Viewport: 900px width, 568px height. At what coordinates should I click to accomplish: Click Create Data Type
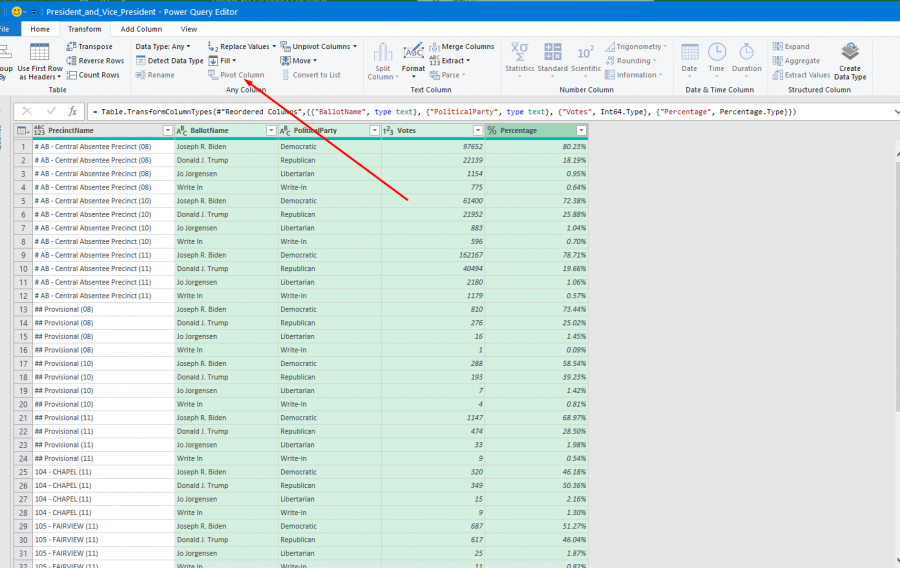tap(850, 61)
